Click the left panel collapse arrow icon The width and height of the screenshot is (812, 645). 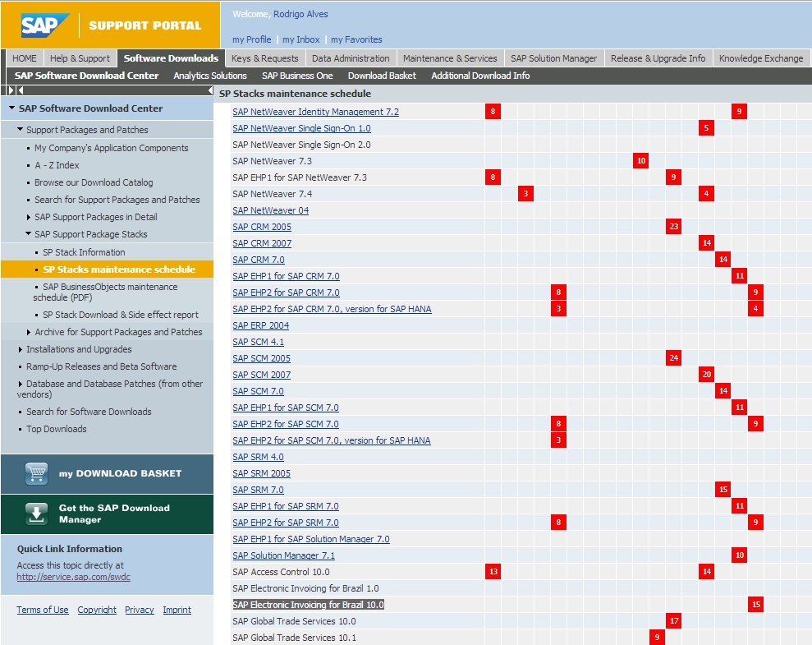(x=21, y=90)
